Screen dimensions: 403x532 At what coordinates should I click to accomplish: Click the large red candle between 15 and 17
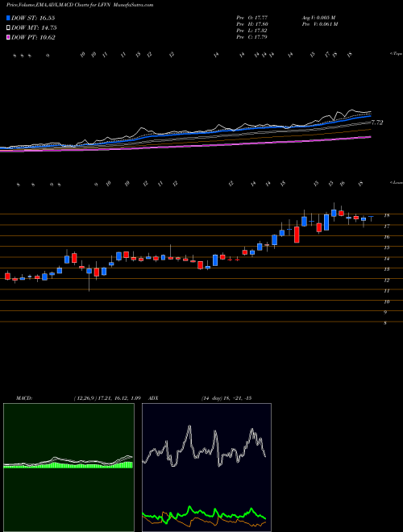click(x=297, y=234)
